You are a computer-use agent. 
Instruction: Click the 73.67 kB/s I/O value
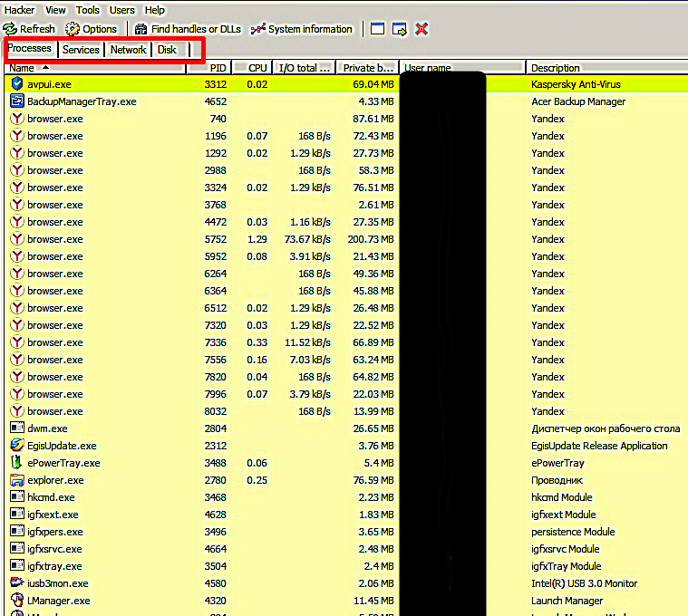[307, 239]
